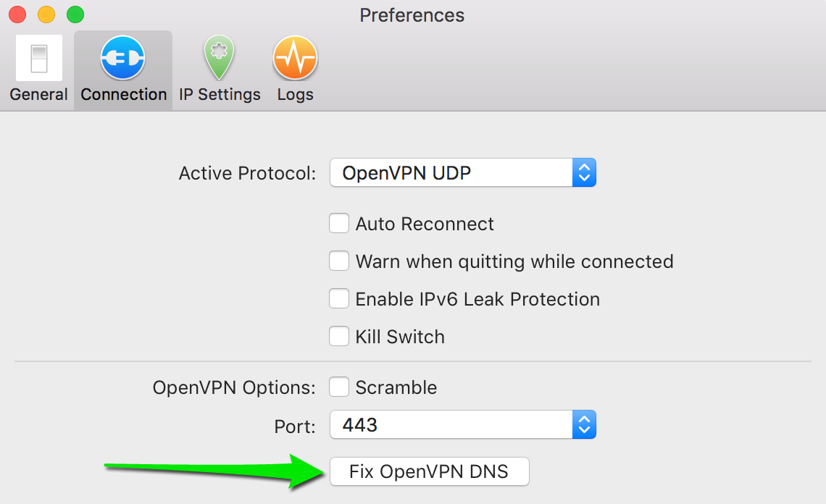Screen dimensions: 826x504
Task: Enable the Auto Reconnect checkbox
Action: [339, 224]
